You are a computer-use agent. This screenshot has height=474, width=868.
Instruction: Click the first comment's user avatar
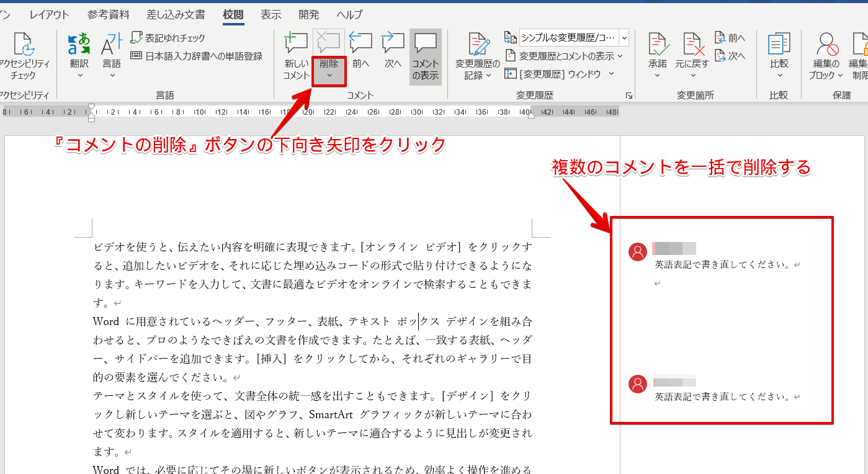[x=638, y=252]
